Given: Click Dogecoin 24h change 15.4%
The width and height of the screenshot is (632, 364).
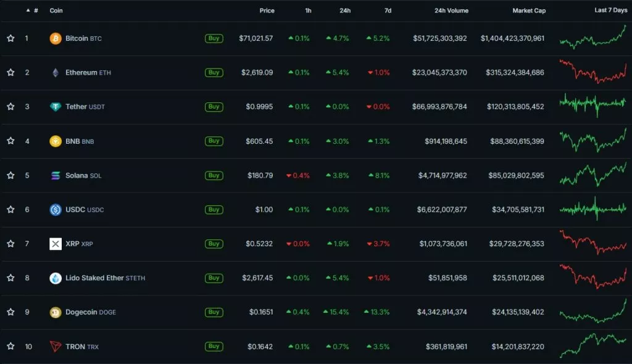Looking at the screenshot, I should (x=336, y=312).
